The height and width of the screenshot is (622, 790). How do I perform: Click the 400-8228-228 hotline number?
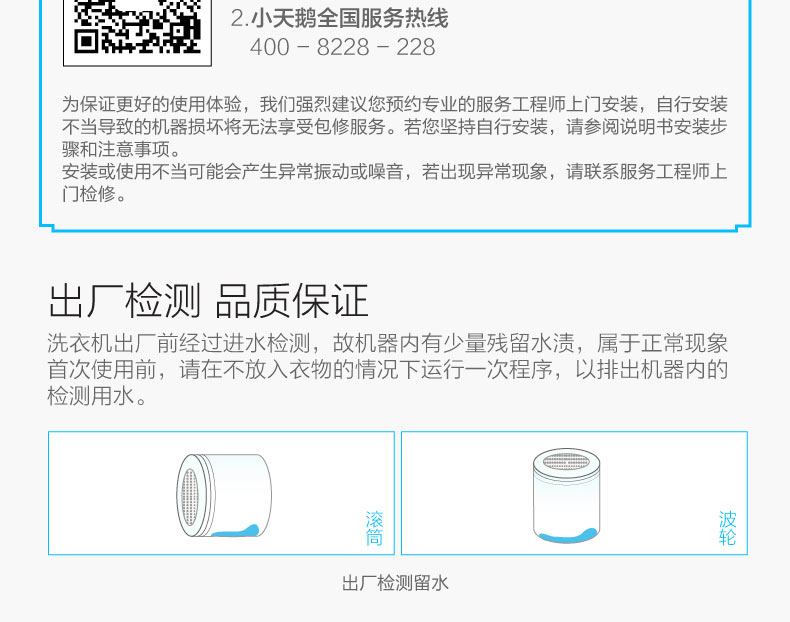(343, 47)
